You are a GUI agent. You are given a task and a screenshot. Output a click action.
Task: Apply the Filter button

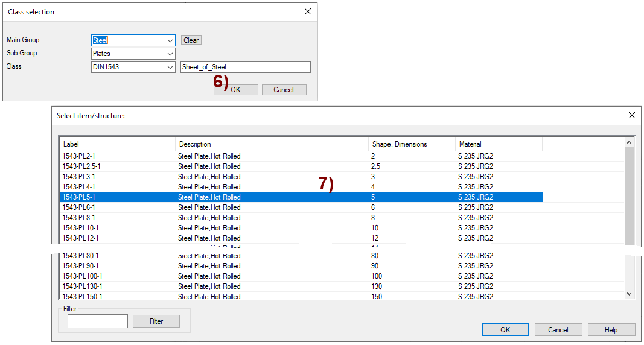point(156,321)
